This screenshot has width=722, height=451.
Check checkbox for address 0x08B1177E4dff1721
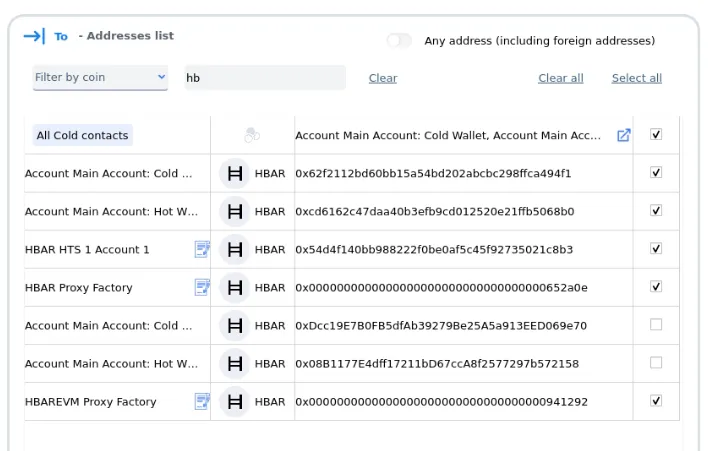656,363
